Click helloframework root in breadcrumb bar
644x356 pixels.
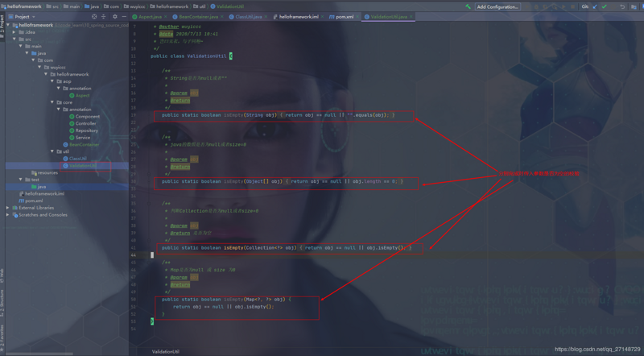[x=22, y=6]
